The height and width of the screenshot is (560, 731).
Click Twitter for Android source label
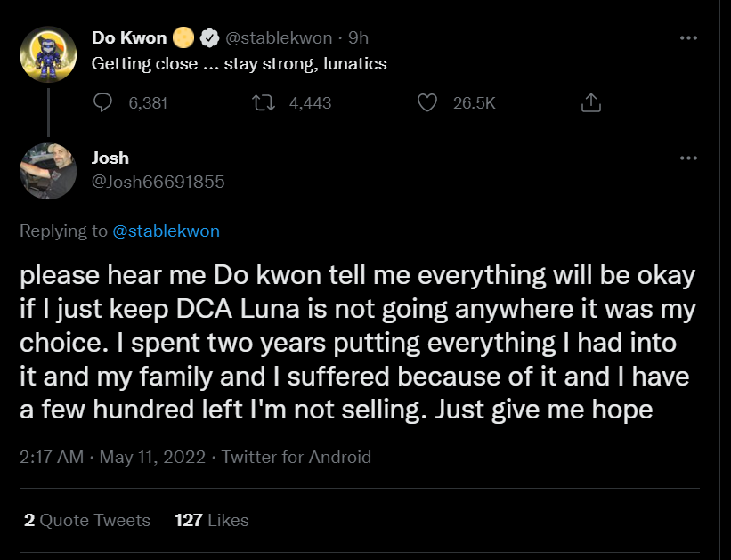pos(296,458)
